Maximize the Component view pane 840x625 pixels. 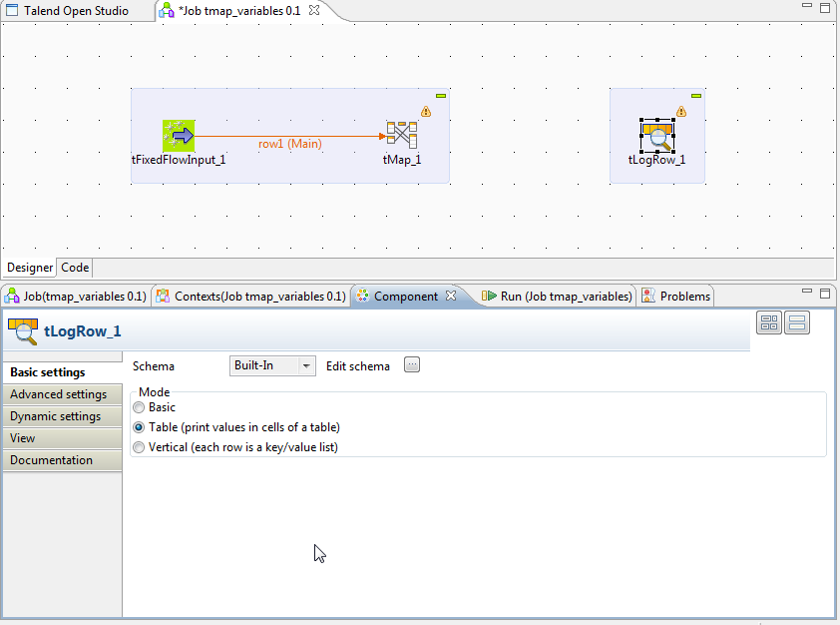pos(825,294)
